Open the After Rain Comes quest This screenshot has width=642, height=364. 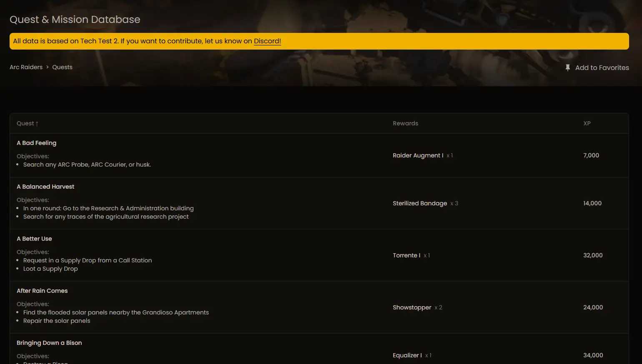point(42,291)
